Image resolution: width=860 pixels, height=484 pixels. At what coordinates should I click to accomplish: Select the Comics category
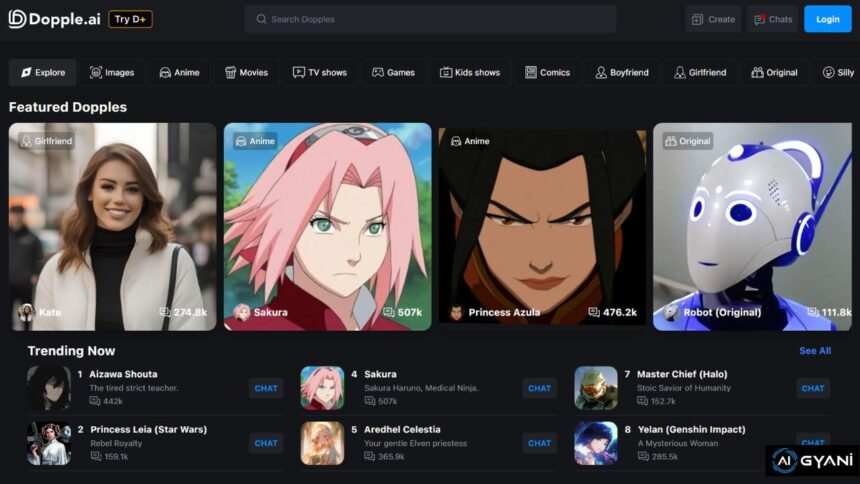tap(547, 72)
